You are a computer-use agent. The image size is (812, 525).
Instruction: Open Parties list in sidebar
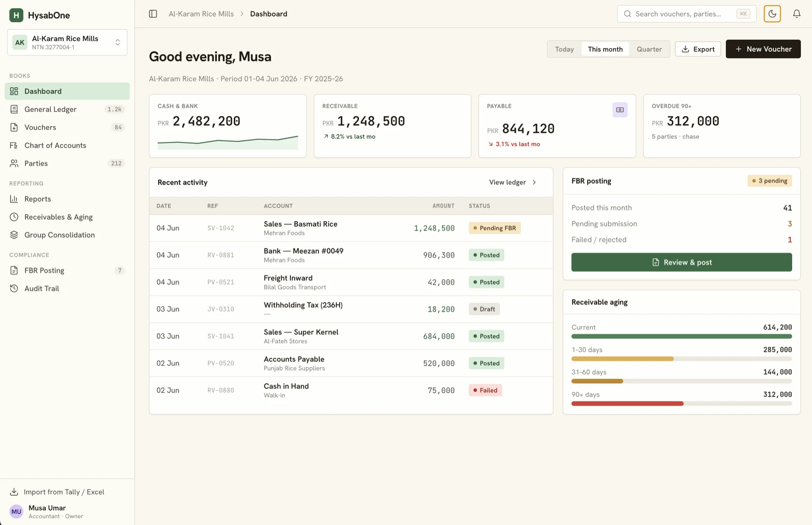pyautogui.click(x=67, y=163)
